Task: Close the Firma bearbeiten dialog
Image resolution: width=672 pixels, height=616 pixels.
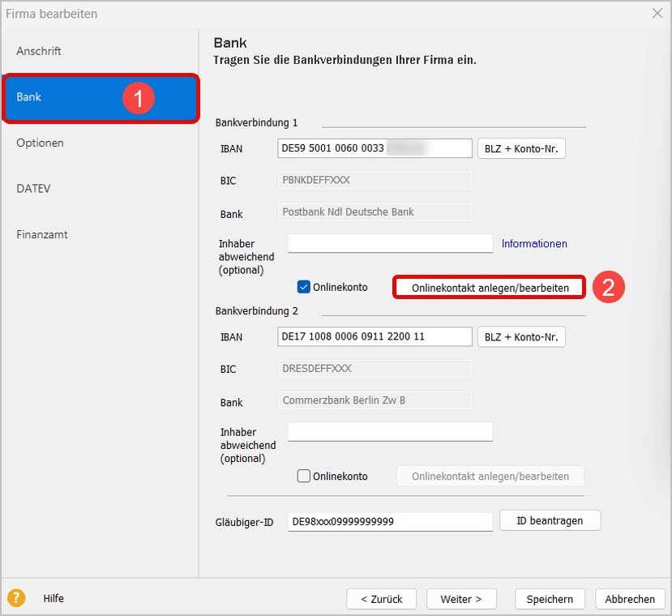Action: click(x=657, y=13)
